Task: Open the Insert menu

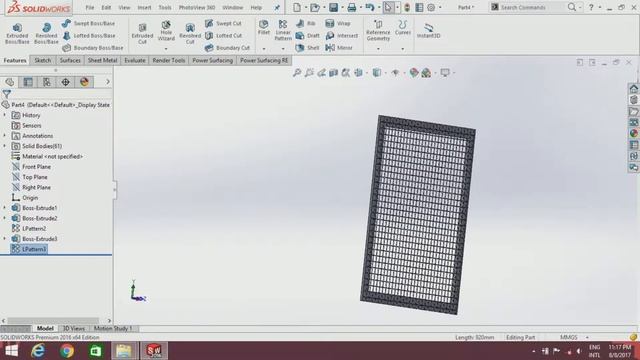Action: (x=144, y=7)
